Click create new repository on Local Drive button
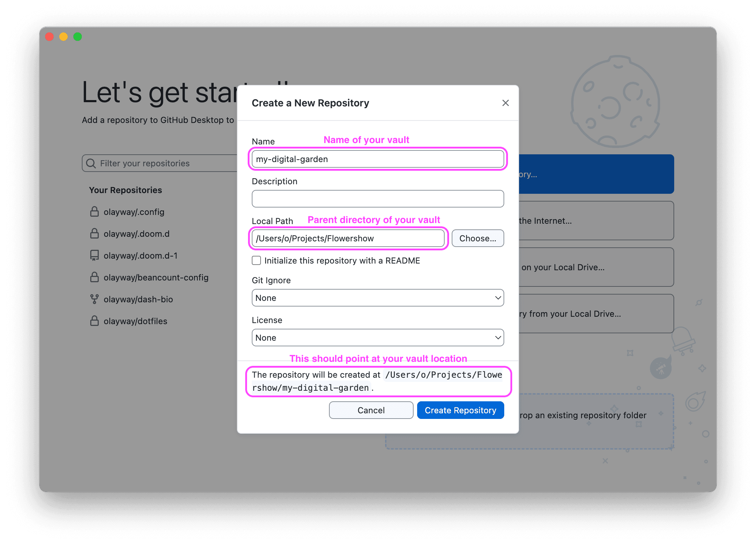This screenshot has height=544, width=756. (596, 267)
